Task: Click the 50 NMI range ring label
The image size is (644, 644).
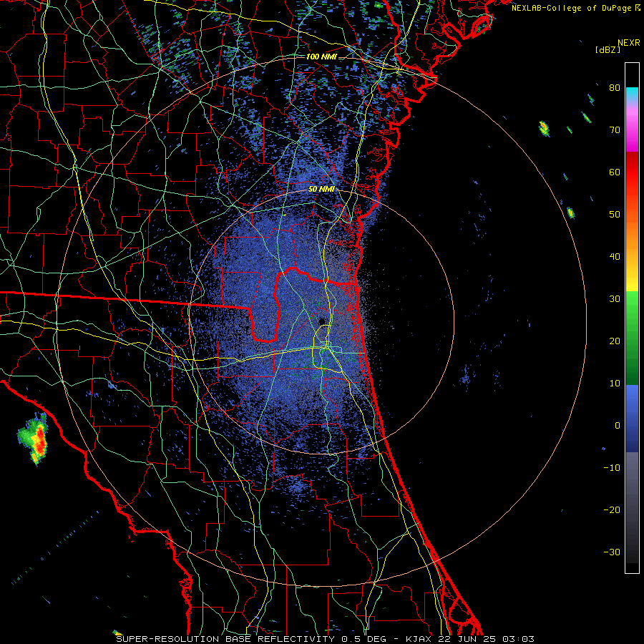Action: [321, 190]
